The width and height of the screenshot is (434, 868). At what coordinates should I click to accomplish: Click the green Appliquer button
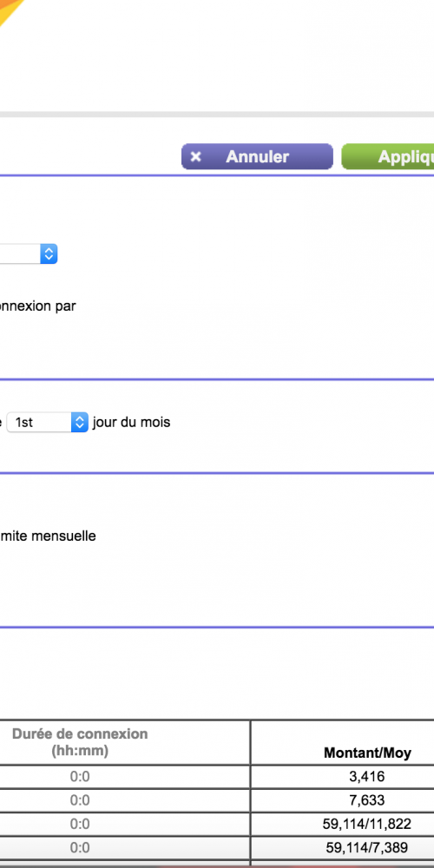pyautogui.click(x=388, y=156)
